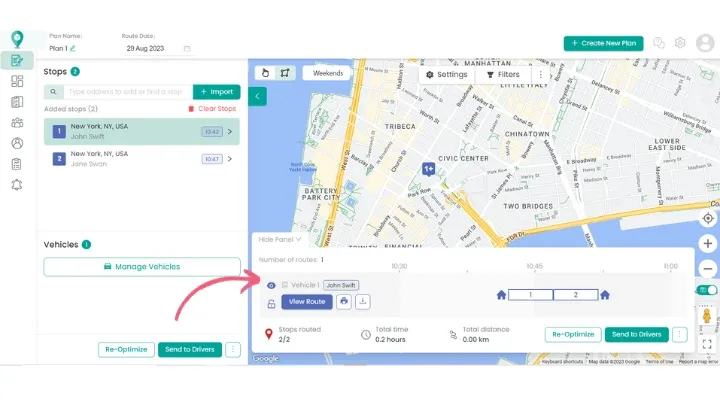
Task: Open the notifications bell sidebar icon
Action: (x=17, y=185)
